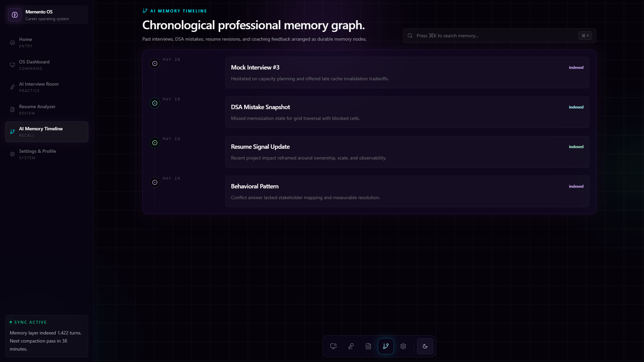The width and height of the screenshot is (644, 362).
Task: Click indexed badge on DSA Mistake Snapshot
Action: pos(576,107)
